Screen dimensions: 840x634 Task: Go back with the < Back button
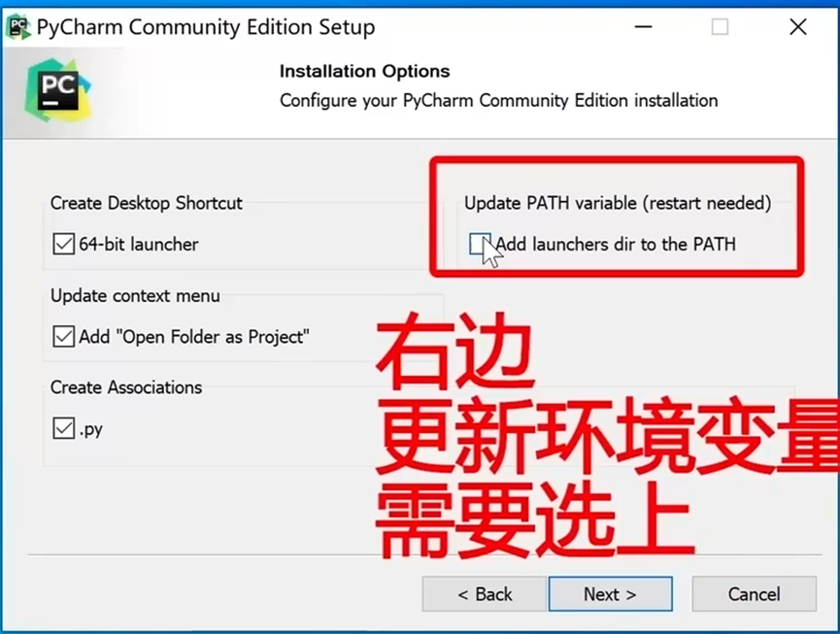(485, 594)
